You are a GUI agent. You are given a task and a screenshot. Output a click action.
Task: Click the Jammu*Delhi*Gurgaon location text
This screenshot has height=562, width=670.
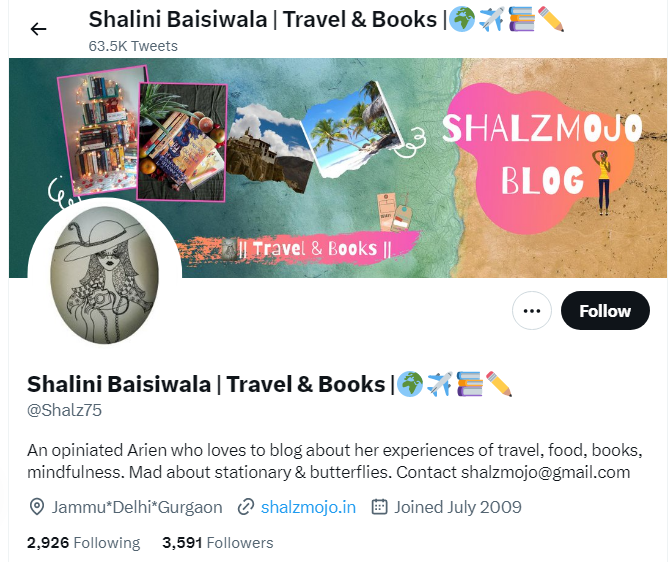coord(137,507)
